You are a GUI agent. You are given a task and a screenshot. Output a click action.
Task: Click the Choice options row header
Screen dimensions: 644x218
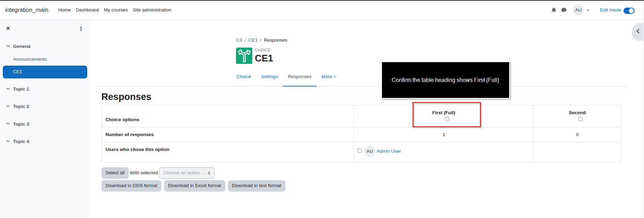tap(122, 120)
